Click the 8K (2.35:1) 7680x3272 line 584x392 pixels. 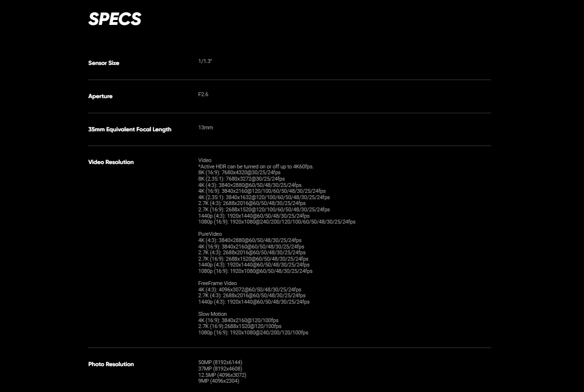pos(241,179)
